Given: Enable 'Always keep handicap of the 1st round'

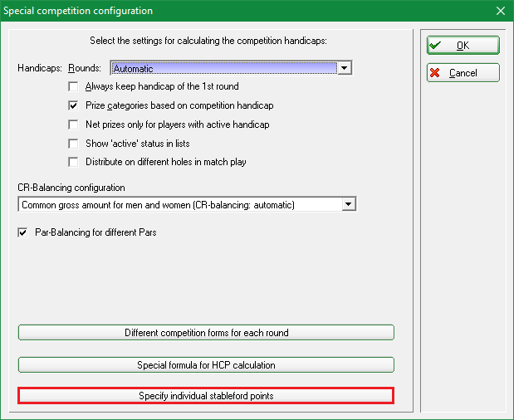Looking at the screenshot, I should (74, 87).
